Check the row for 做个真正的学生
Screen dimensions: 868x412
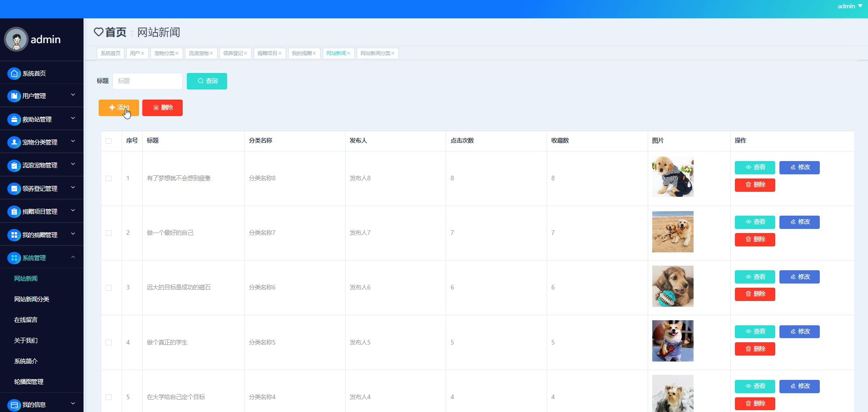click(109, 342)
